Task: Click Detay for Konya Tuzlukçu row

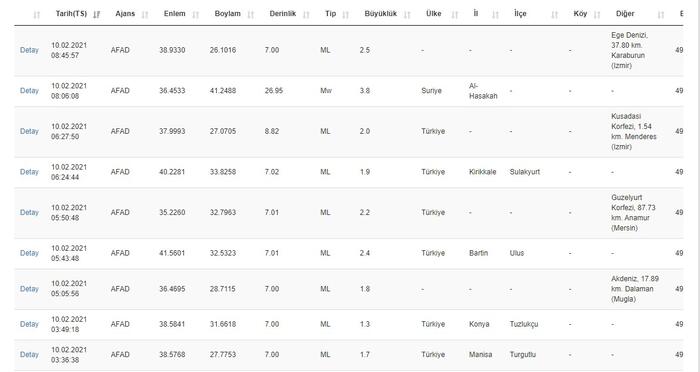Action: tap(29, 324)
